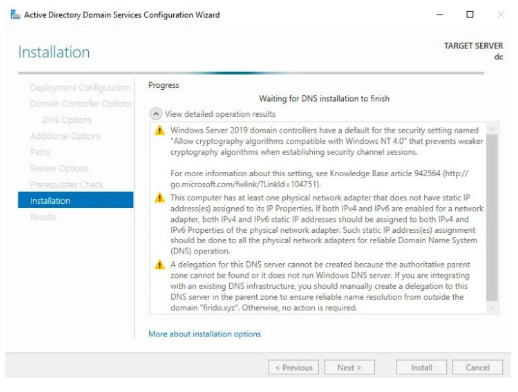The width and height of the screenshot is (518, 392).
Task: Click scrollbar down arrow in results pane
Action: (492, 308)
